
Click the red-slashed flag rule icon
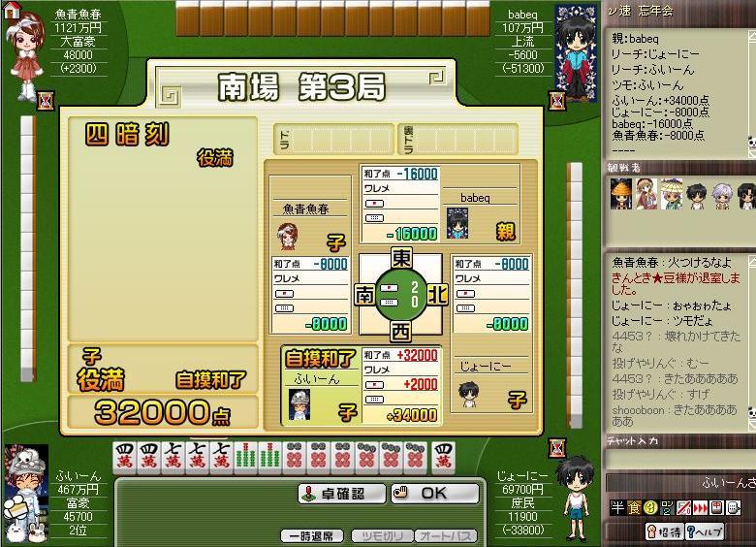pyautogui.click(x=683, y=507)
